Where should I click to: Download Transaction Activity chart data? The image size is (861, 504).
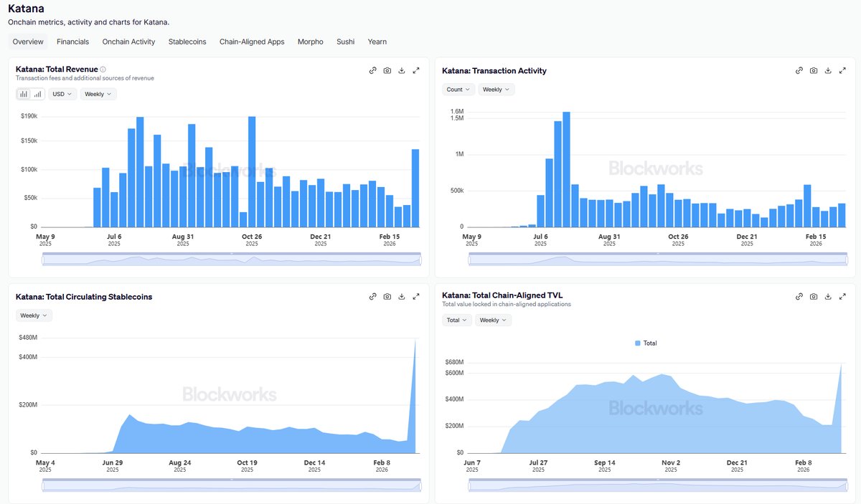(828, 70)
